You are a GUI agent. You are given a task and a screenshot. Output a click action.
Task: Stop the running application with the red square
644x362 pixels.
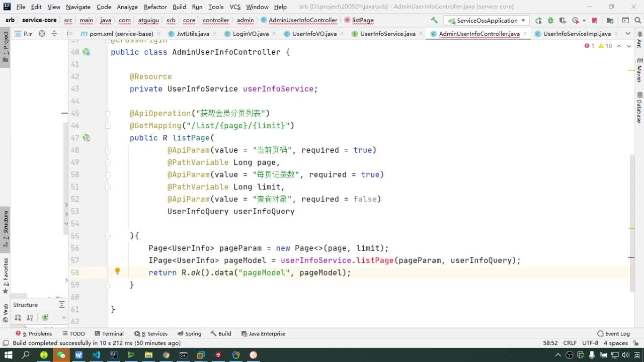(x=595, y=21)
